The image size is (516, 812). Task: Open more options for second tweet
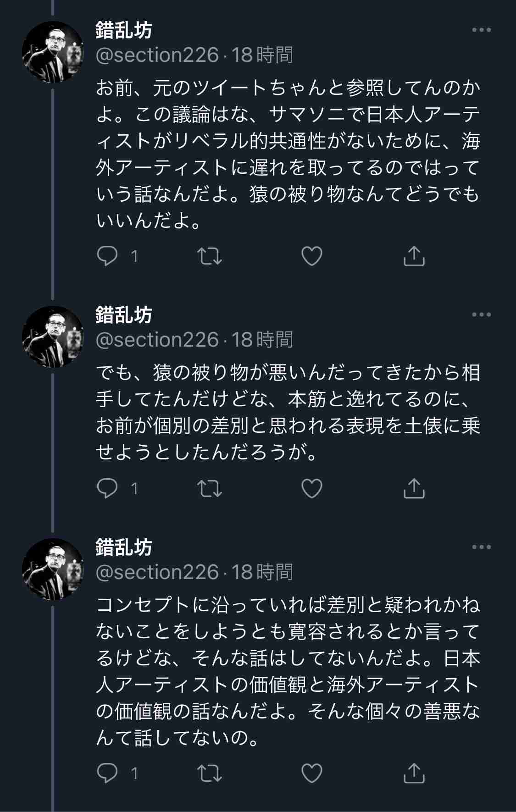[481, 315]
